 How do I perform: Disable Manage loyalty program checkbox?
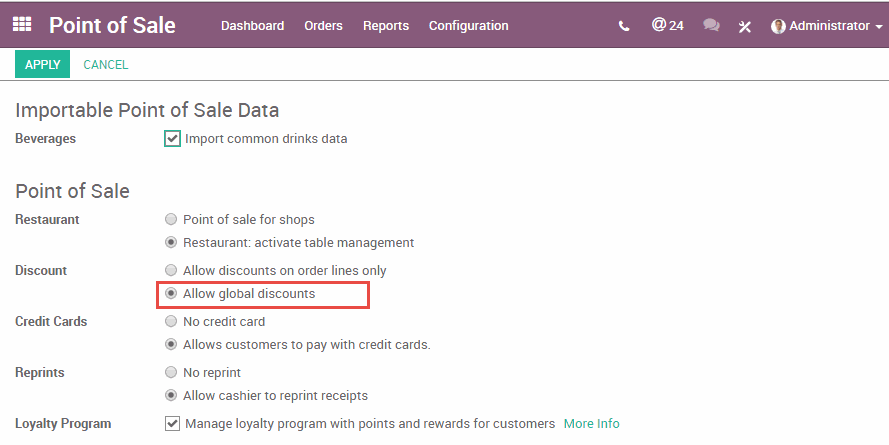click(172, 424)
